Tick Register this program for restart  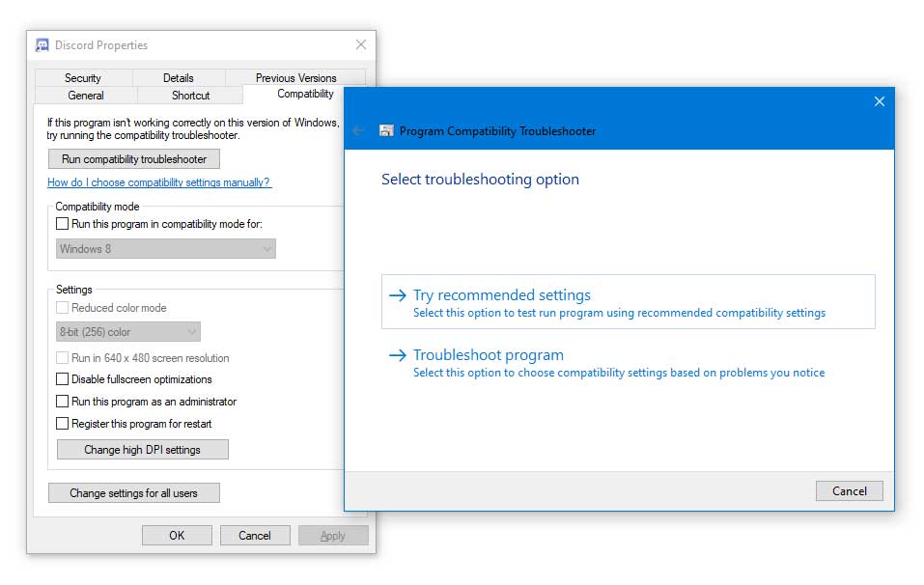[x=62, y=424]
